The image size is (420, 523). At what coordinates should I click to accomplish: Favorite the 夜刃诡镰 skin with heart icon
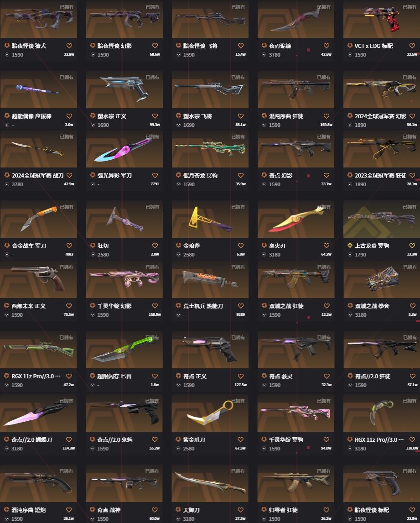(327, 46)
